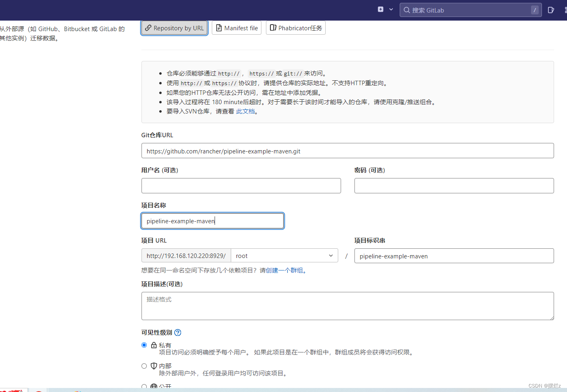
Task: Select Repository by URL import option
Action: coord(175,28)
